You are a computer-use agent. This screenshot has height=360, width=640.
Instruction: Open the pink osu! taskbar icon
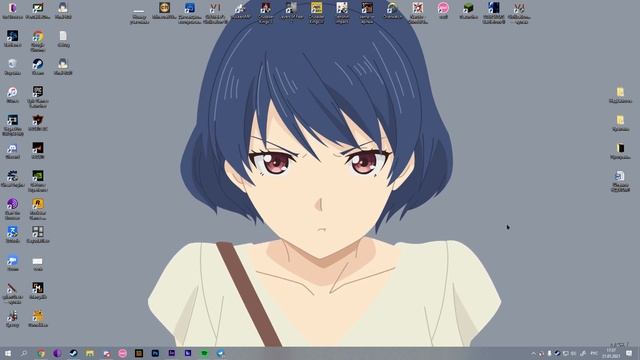point(122,353)
